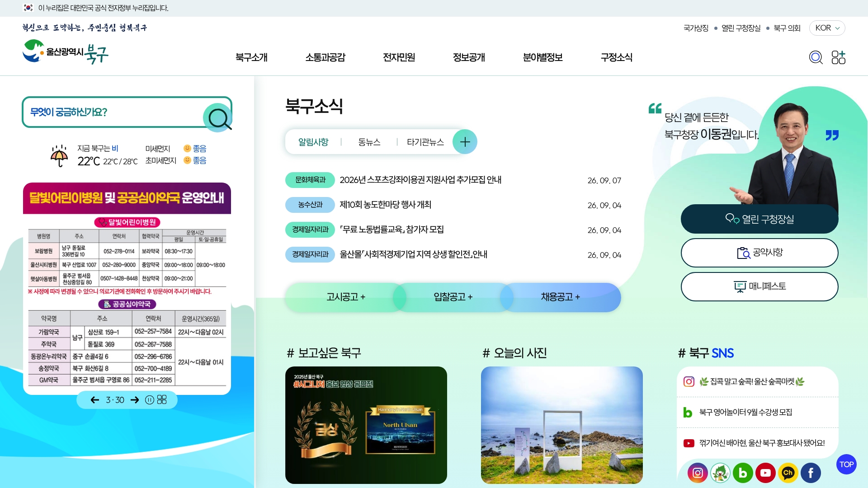The width and height of the screenshot is (868, 488).
Task: Open 집콕 말고 숲콕! 울산 숲콕마켓 post
Action: click(x=752, y=382)
